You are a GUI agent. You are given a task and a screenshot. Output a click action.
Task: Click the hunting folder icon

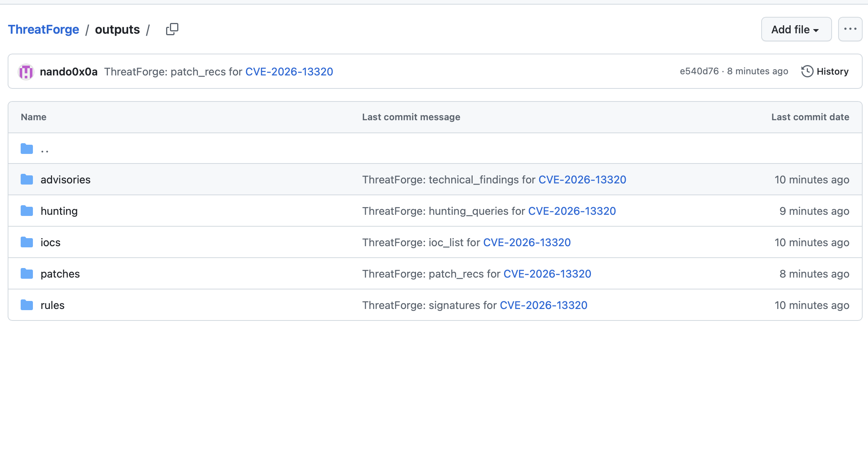[27, 211]
